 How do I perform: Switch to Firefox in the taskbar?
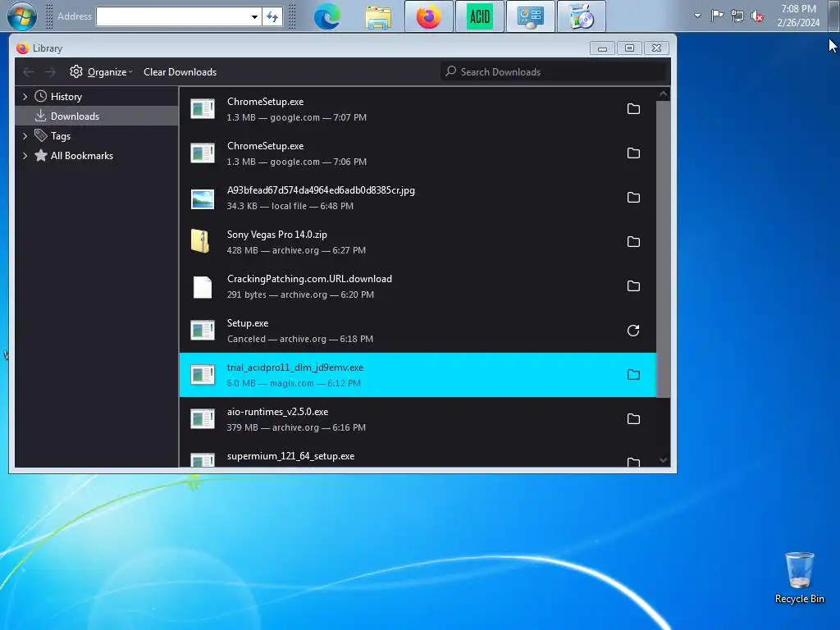[x=428, y=16]
